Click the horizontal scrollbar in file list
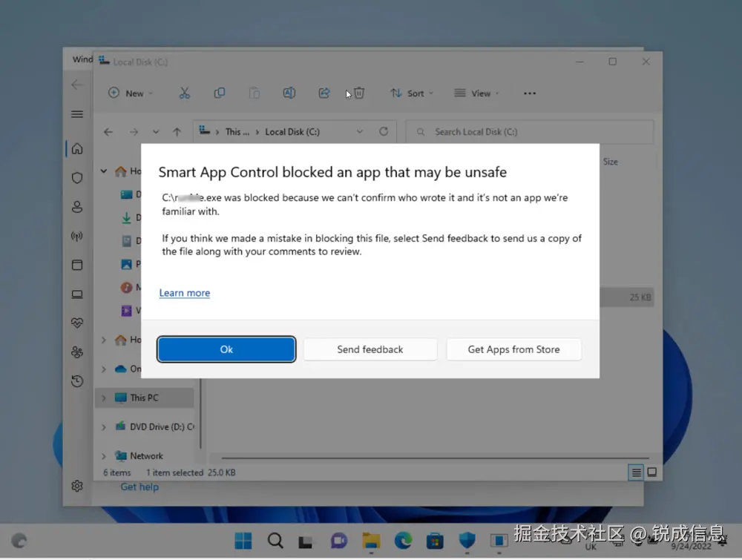The width and height of the screenshot is (742, 560). pos(434,458)
